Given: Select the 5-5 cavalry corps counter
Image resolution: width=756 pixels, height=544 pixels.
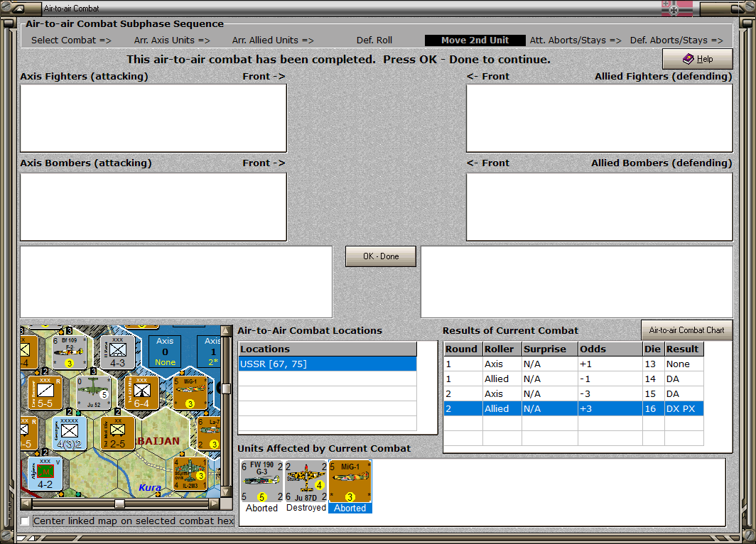Looking at the screenshot, I should tap(45, 392).
